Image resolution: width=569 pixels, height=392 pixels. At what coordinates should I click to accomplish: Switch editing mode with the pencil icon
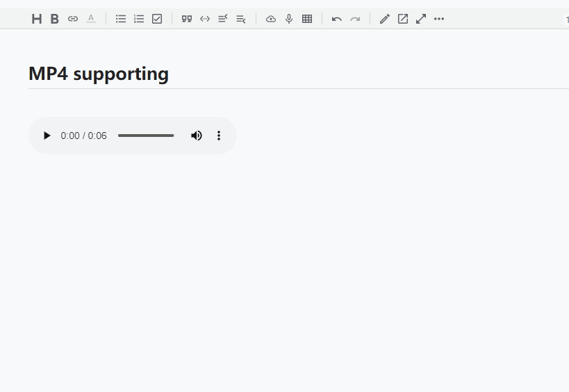(x=385, y=19)
